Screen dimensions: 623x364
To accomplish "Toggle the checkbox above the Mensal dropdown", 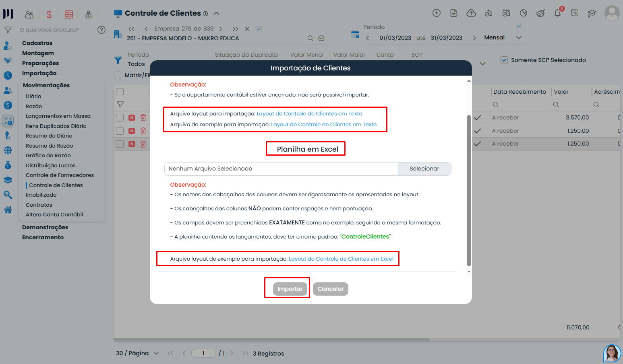I will point(519,26).
